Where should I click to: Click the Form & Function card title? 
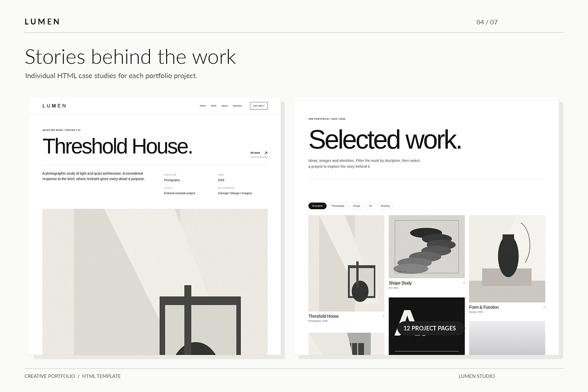pos(484,307)
